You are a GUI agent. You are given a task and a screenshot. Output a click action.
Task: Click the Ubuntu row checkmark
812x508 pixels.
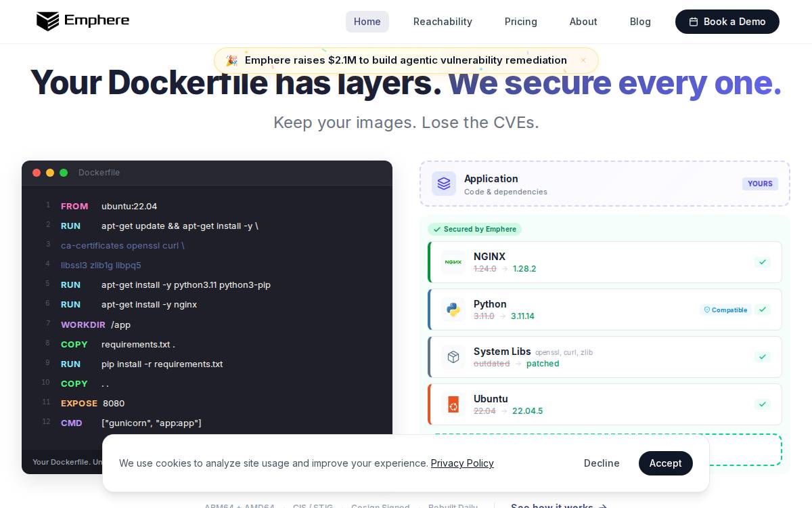coord(763,404)
